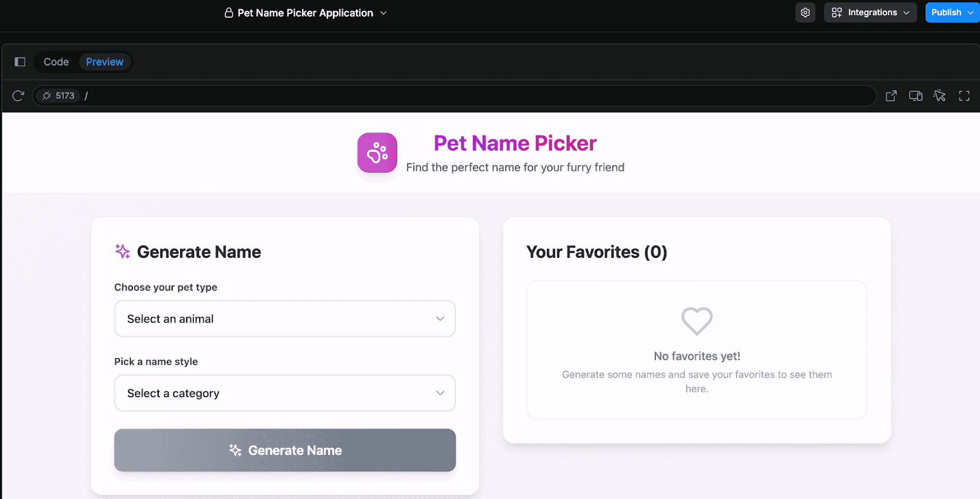Expand the Integrations dropdown menu

coord(870,12)
